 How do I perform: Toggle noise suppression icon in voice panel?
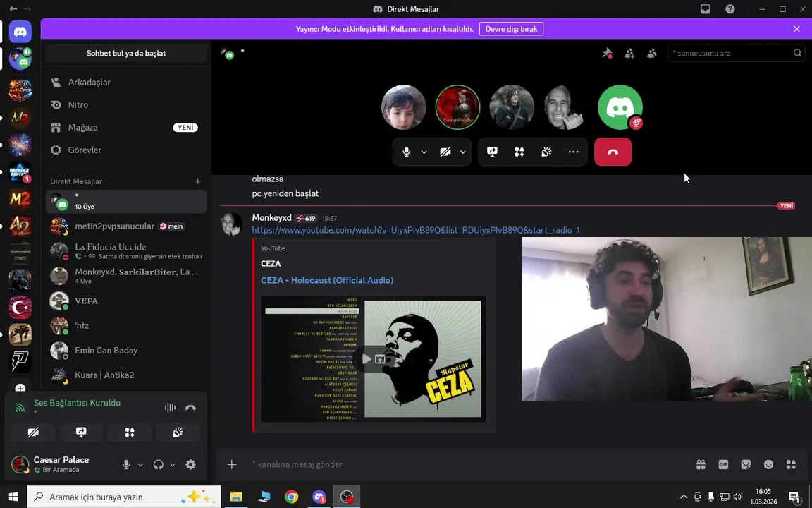pos(170,407)
